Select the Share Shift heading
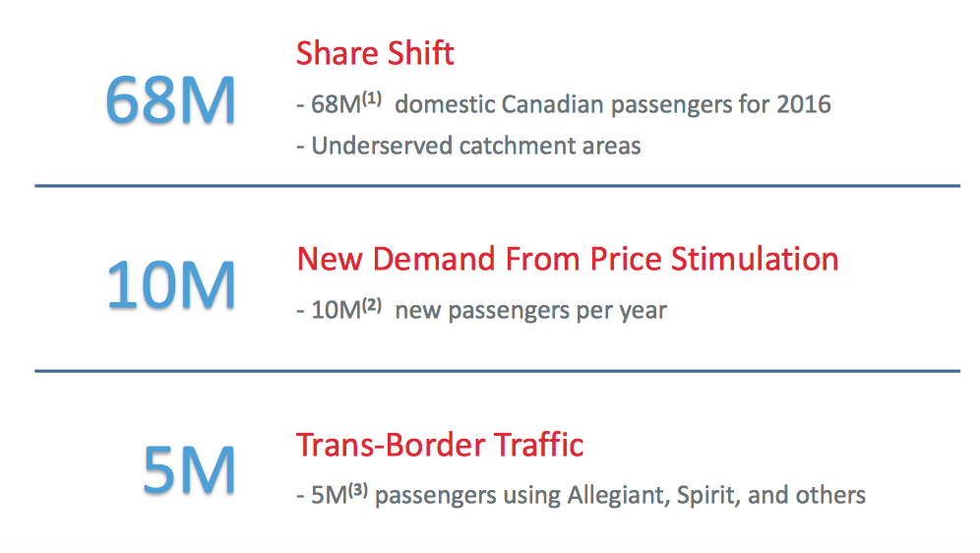This screenshot has width=980, height=553. coord(375,53)
